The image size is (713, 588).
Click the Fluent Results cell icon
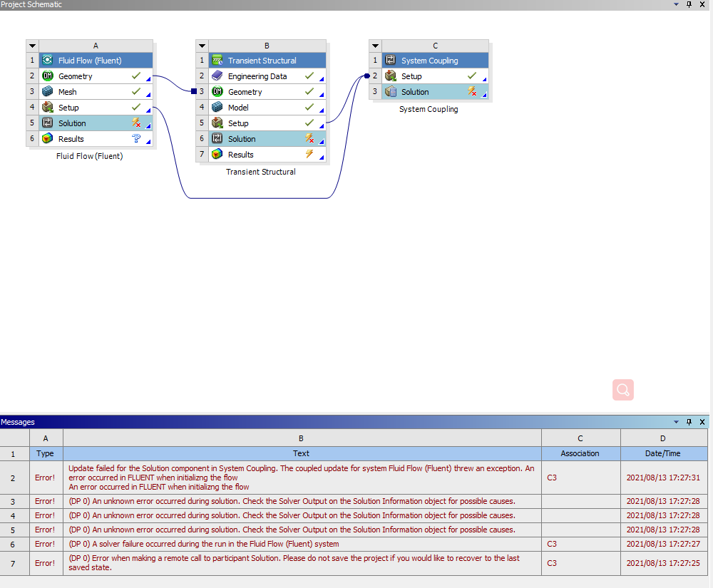click(x=48, y=139)
